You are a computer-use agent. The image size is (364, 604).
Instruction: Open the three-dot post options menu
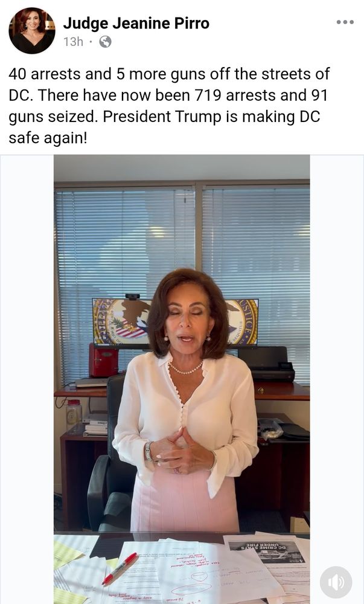point(345,22)
